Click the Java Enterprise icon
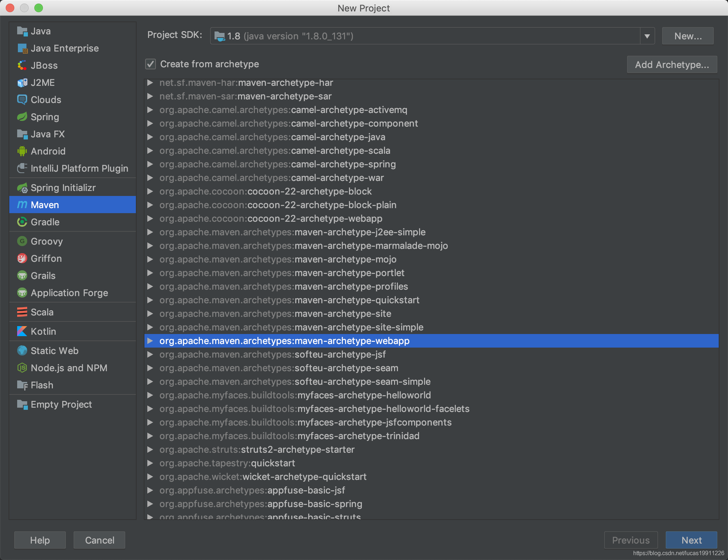 point(22,49)
